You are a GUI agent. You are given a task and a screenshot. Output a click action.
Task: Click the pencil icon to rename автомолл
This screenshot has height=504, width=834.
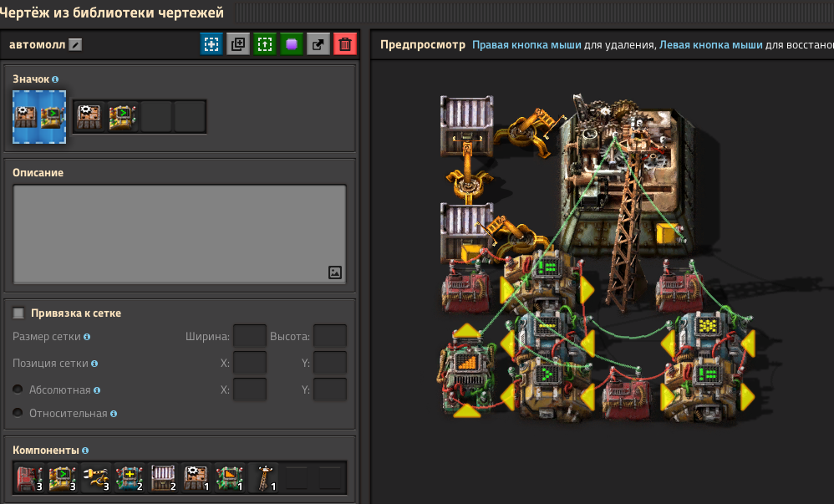click(x=75, y=44)
